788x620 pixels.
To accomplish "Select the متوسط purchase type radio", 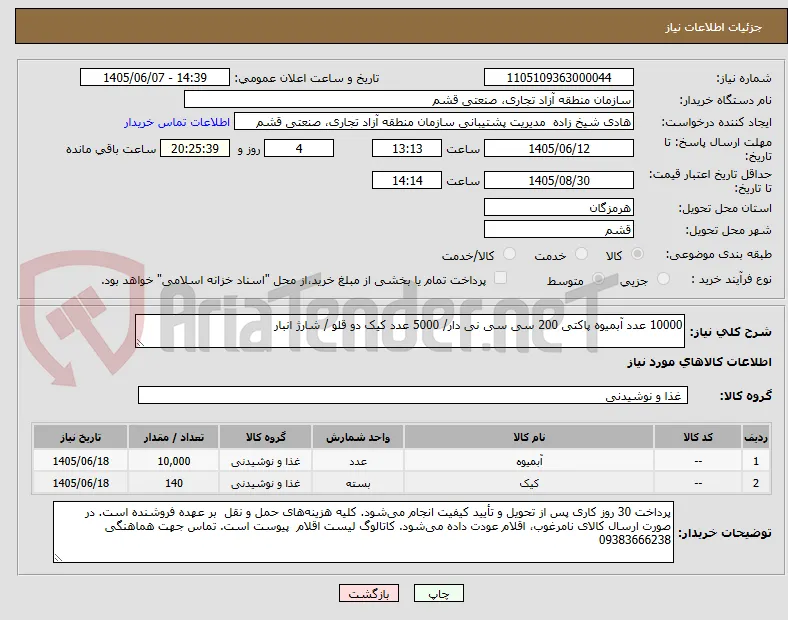I will click(598, 279).
